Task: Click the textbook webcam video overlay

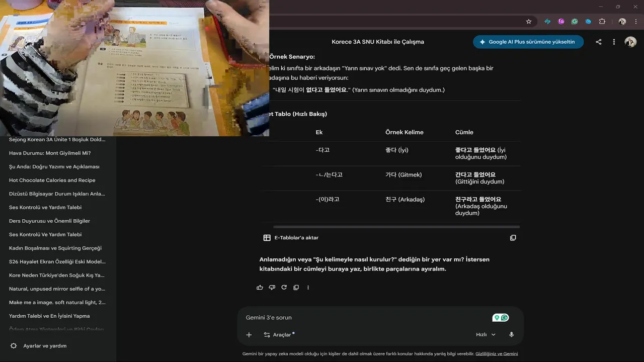Action: coord(134,68)
